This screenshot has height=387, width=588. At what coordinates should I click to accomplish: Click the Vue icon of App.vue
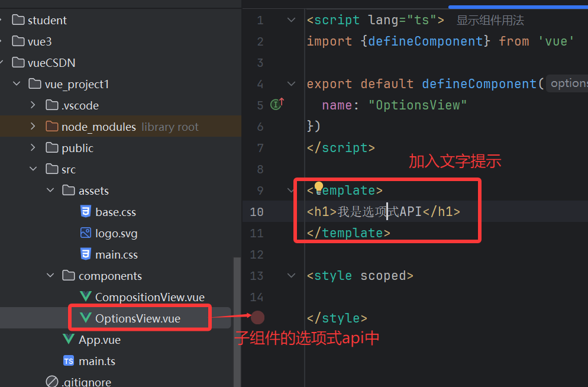point(69,339)
